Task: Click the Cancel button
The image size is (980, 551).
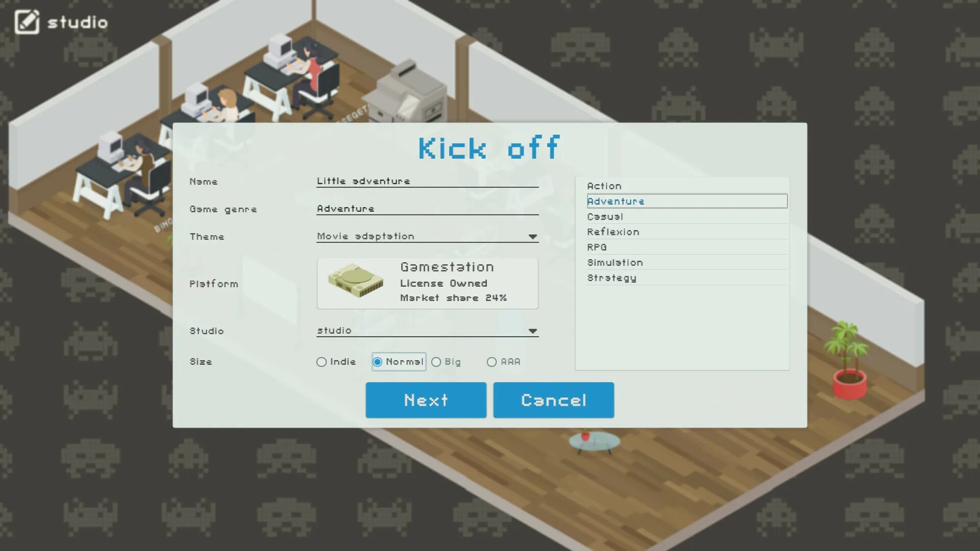Action: tap(553, 399)
